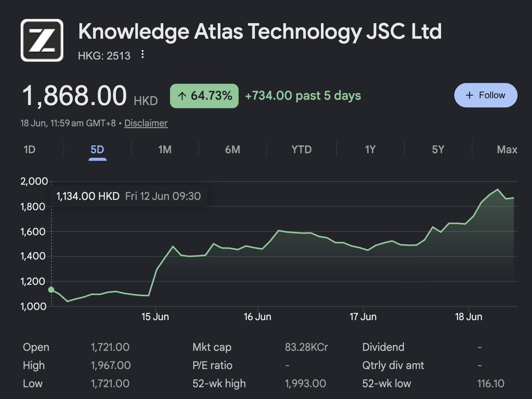Click the Mkt cap value 83.28KCr

[306, 347]
